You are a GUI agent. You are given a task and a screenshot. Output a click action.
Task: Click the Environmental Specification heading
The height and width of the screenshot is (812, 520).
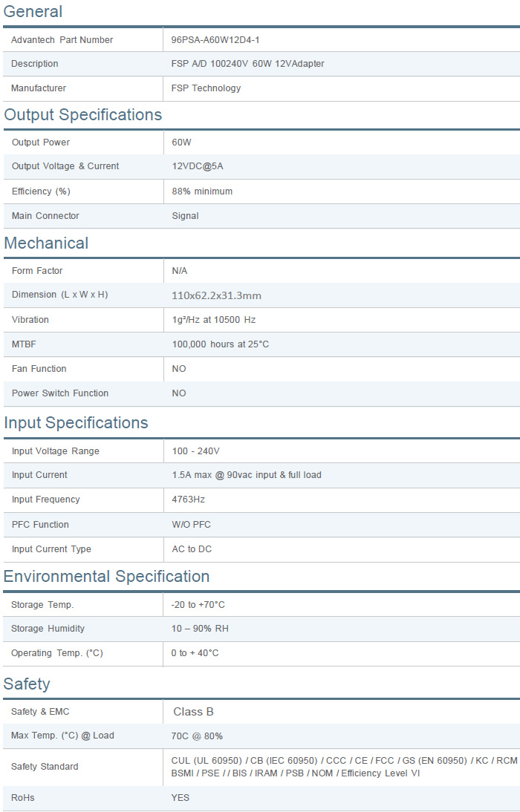click(x=106, y=577)
